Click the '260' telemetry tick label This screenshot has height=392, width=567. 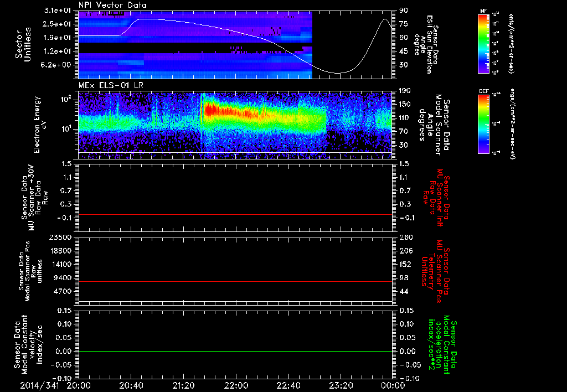(405, 237)
